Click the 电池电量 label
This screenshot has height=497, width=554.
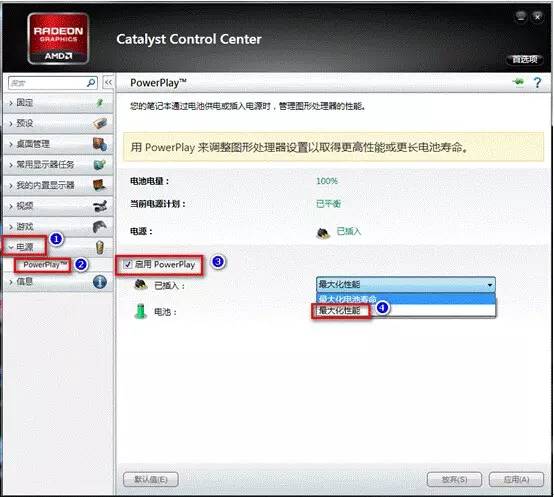tap(149, 181)
